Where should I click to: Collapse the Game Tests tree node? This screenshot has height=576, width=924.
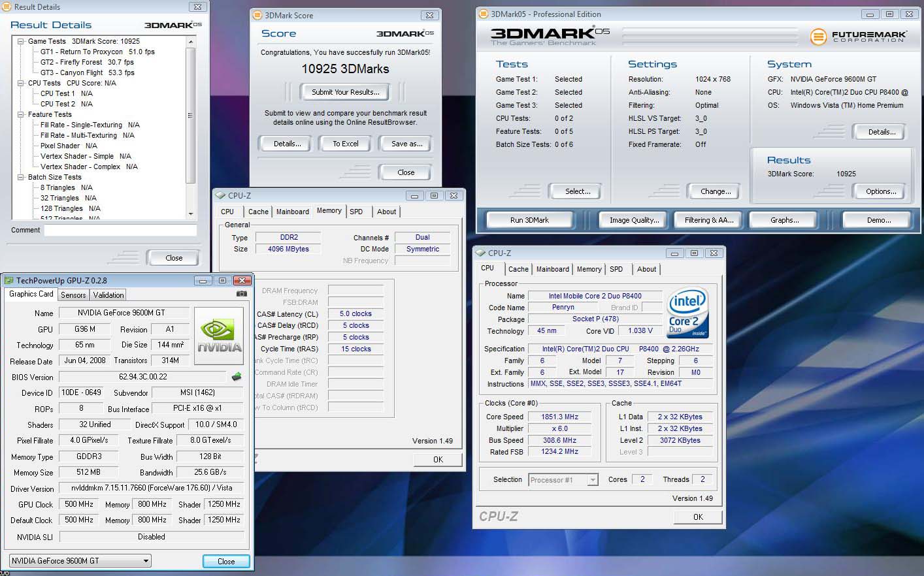click(x=21, y=41)
